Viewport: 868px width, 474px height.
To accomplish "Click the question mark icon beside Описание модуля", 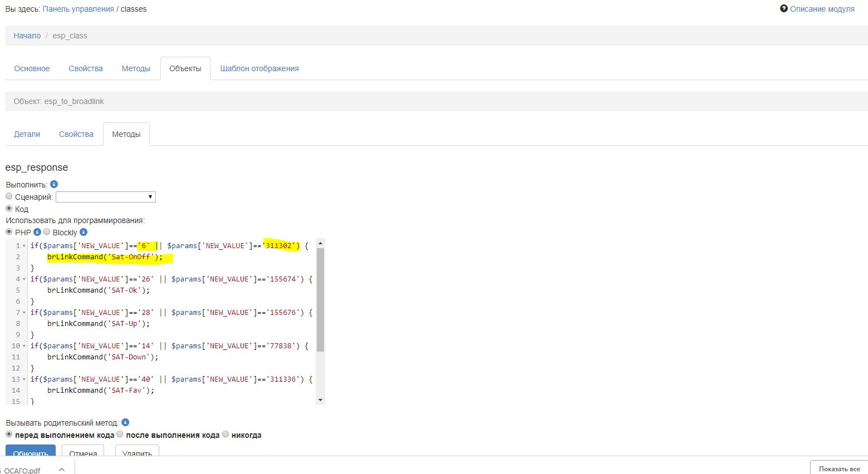I will 784,9.
